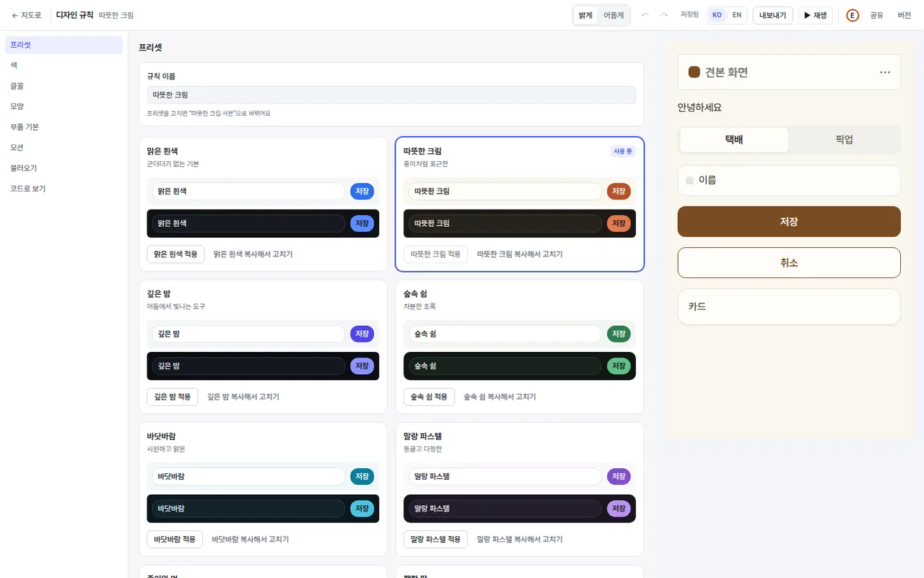This screenshot has width=924, height=578.
Task: Open the 색 sidebar section
Action: 64,65
